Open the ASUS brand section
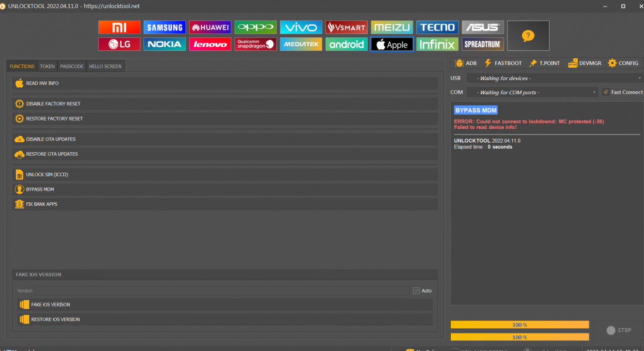Image resolution: width=644 pixels, height=351 pixels. click(x=482, y=27)
